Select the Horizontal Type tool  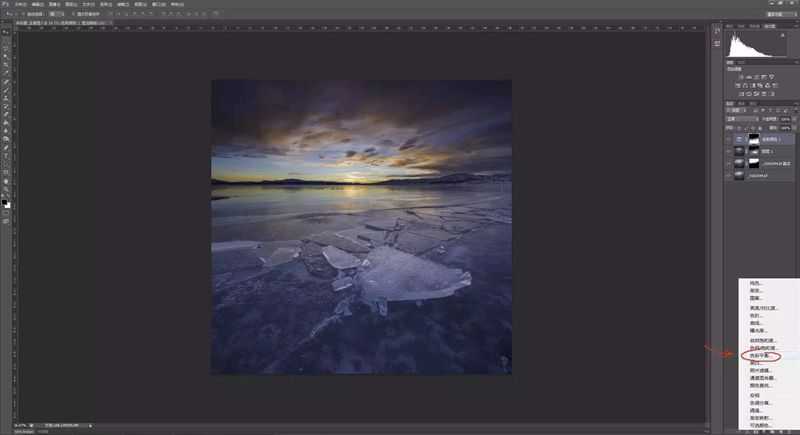tap(6, 156)
